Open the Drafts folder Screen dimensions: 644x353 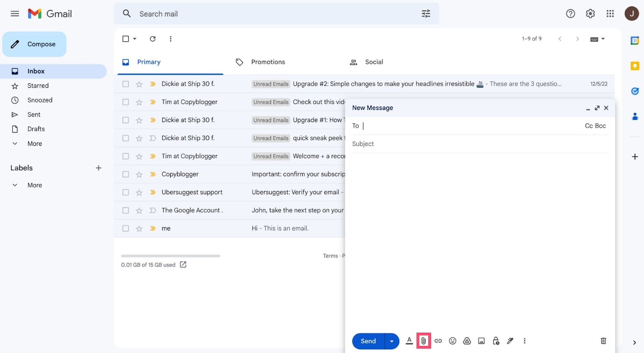[36, 129]
